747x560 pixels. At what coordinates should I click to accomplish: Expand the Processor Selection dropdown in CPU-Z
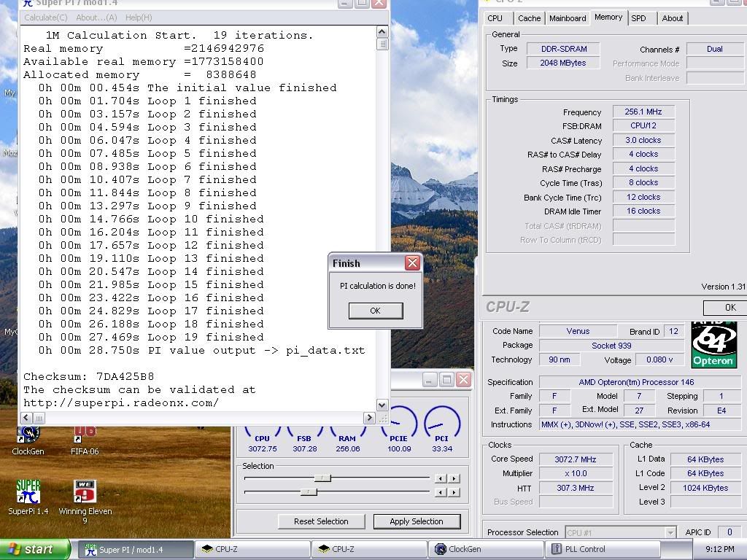click(670, 532)
